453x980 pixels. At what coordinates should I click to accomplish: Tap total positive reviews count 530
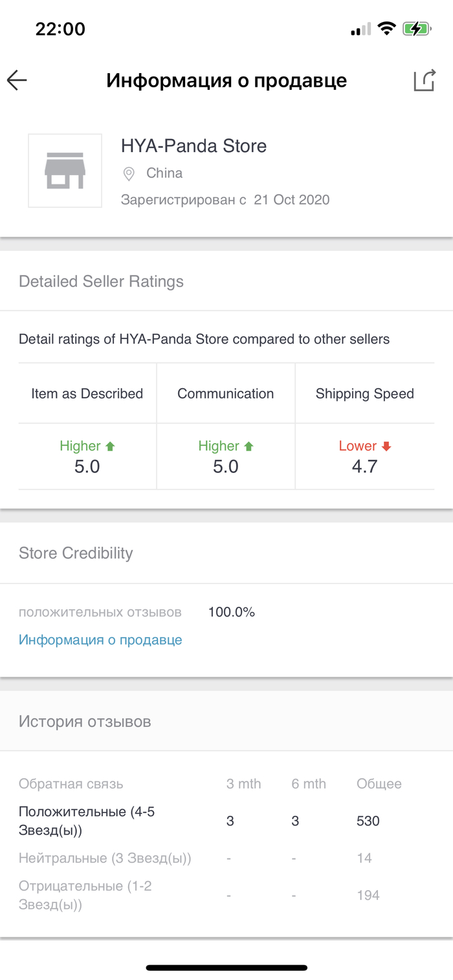pos(368,822)
